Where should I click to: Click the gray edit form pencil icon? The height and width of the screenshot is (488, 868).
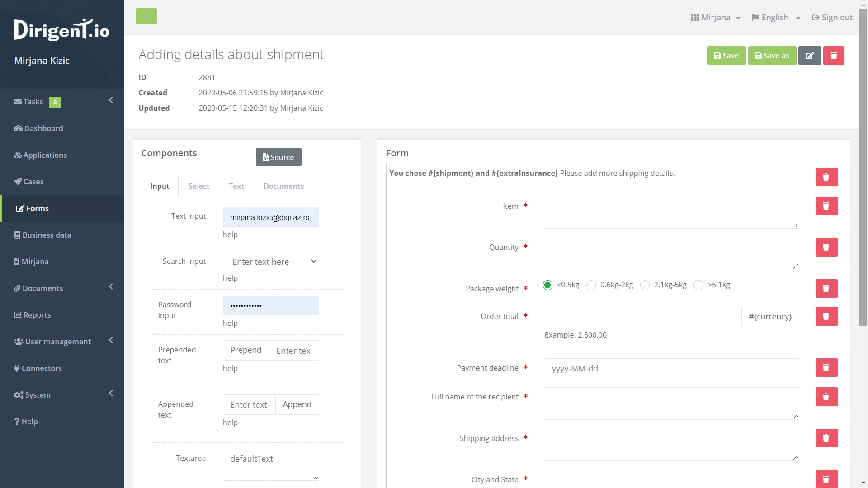coord(809,56)
